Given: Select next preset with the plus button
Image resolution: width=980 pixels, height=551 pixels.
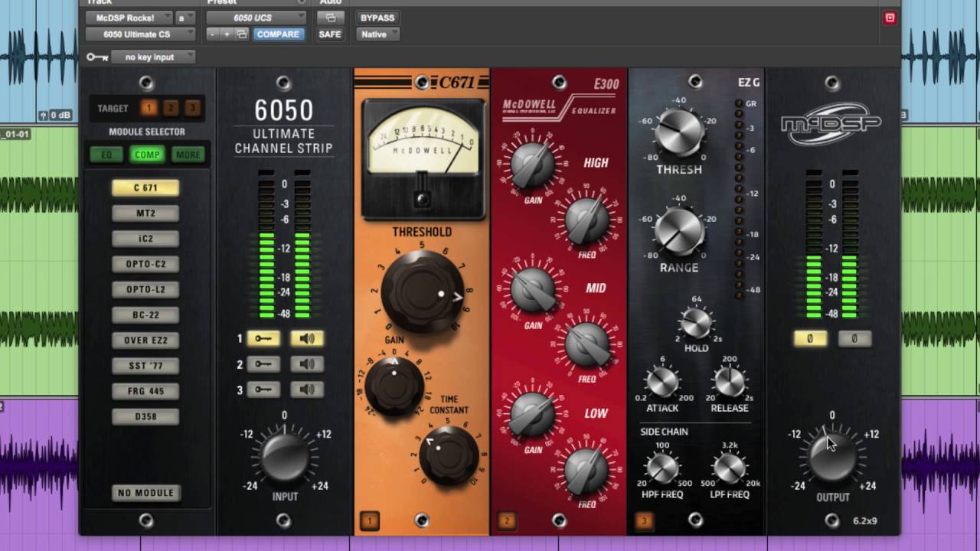Looking at the screenshot, I should 227,34.
